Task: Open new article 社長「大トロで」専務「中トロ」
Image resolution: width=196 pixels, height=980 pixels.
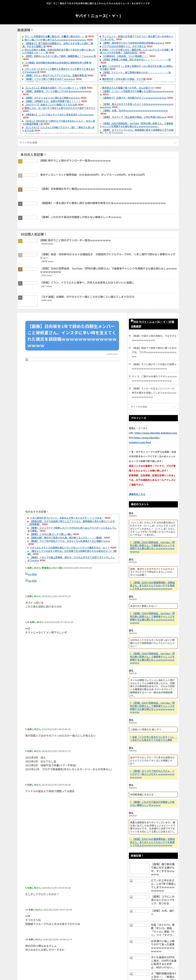Action: [x=163, y=930]
